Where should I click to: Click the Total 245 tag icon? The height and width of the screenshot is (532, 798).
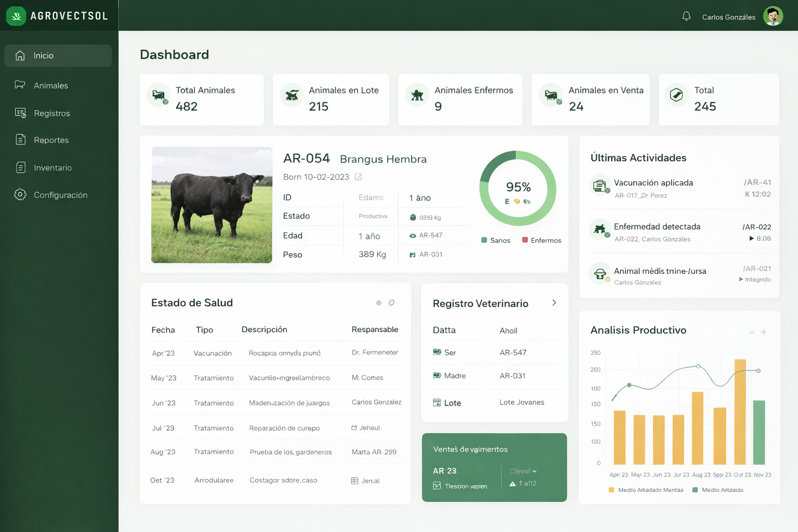click(x=676, y=95)
